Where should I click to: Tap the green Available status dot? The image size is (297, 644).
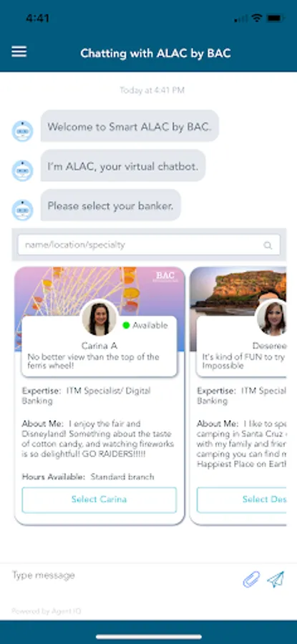(x=126, y=326)
